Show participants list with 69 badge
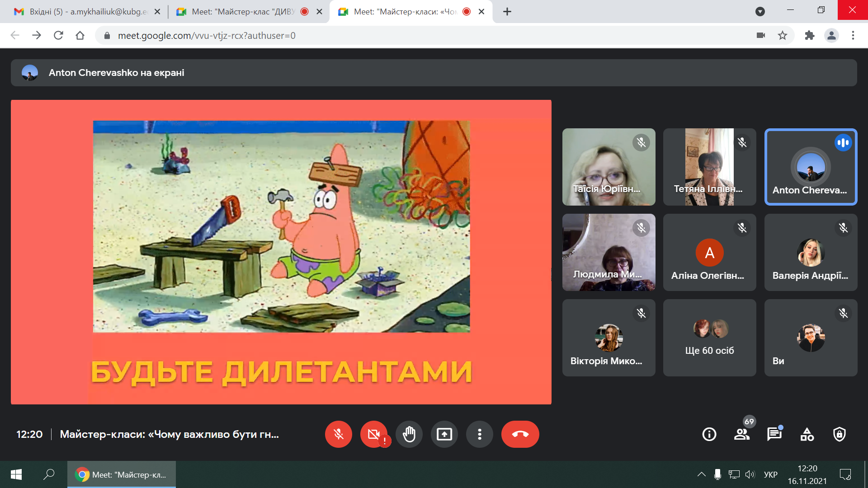The image size is (868, 488). [x=741, y=434]
